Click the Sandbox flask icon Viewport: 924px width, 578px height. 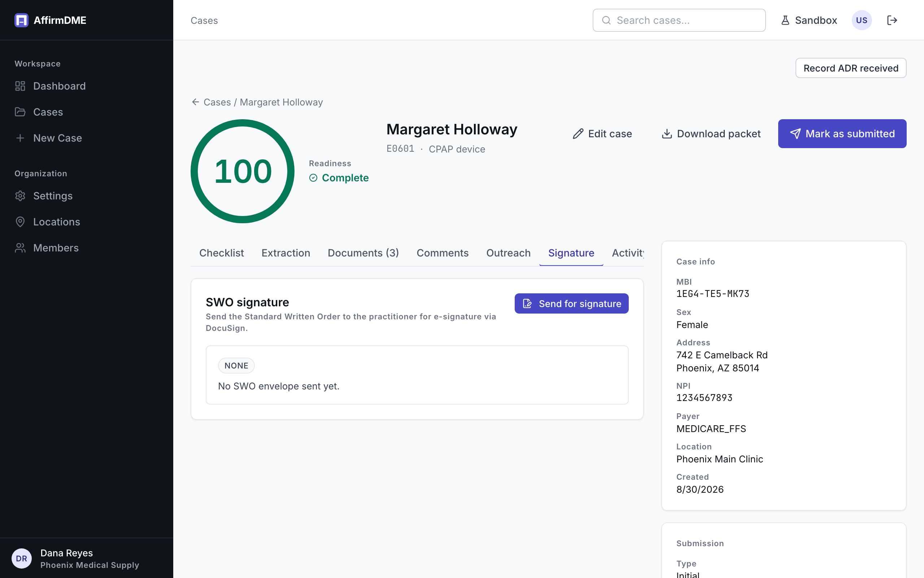(785, 20)
